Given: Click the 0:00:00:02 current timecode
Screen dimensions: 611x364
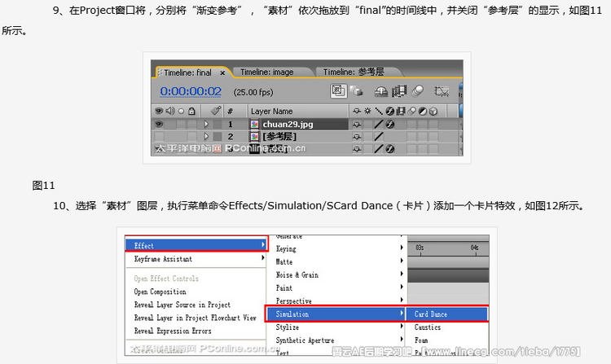Looking at the screenshot, I should (191, 91).
